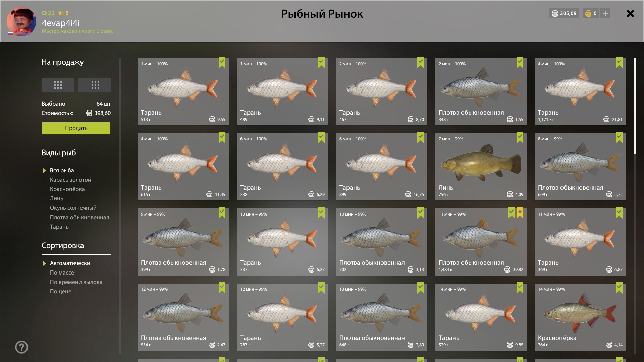
Task: Click the gold star trophy badge on Плотва 1,484 кг
Action: [x=520, y=213]
